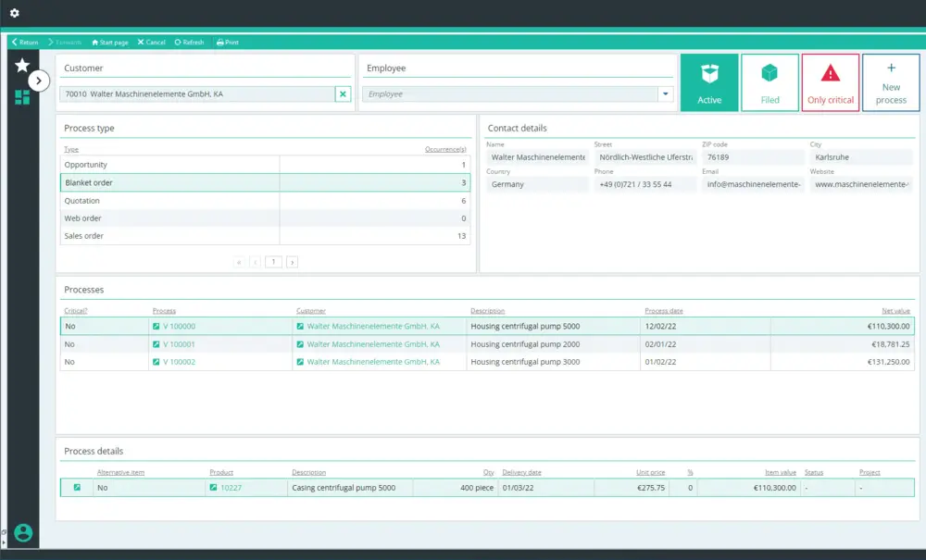Select the Web order row
Viewport: 926px width, 560px height.
coord(265,218)
